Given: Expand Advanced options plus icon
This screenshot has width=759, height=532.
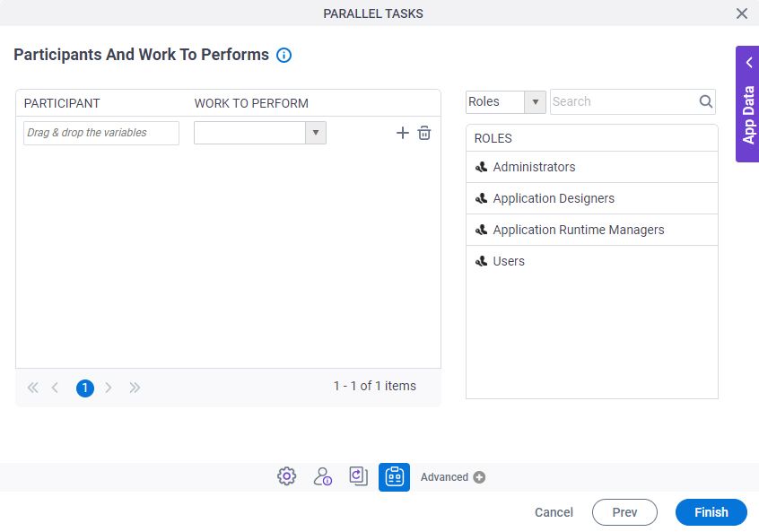Looking at the screenshot, I should pyautogui.click(x=479, y=477).
